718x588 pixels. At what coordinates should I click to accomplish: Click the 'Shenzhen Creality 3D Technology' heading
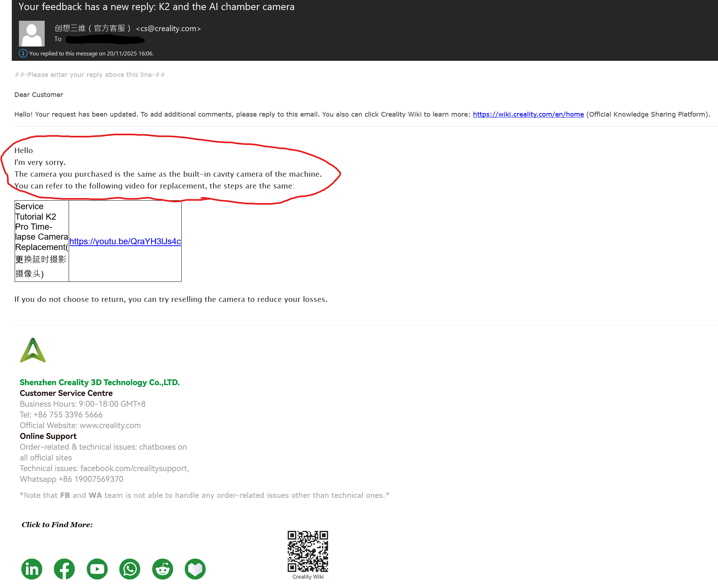click(99, 382)
